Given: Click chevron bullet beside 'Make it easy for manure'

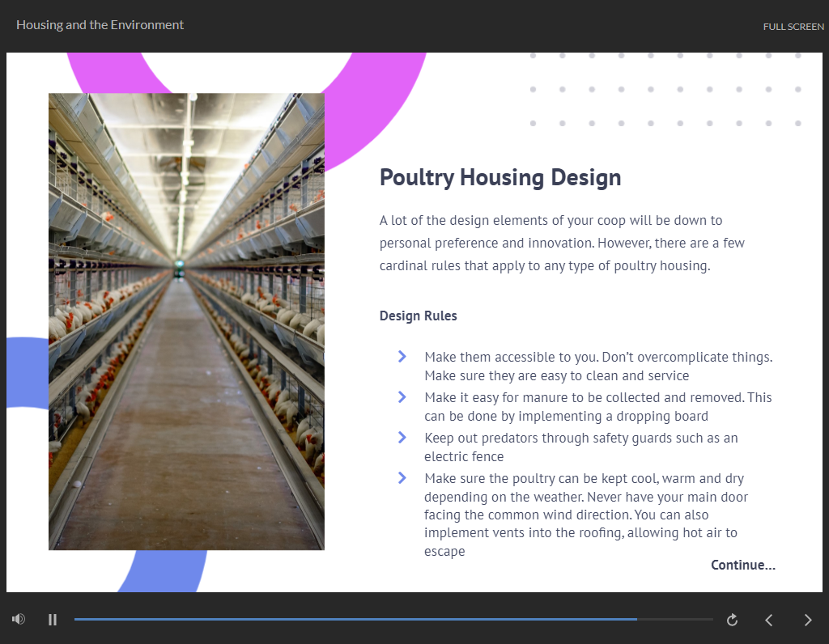Looking at the screenshot, I should (x=402, y=396).
